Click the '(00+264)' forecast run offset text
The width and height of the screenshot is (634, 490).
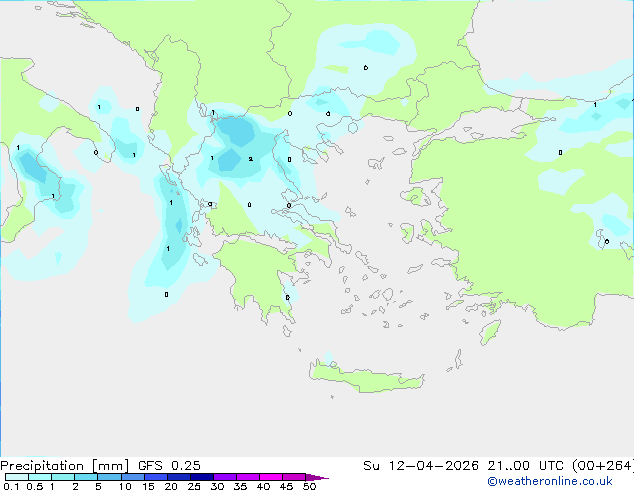pos(603,466)
